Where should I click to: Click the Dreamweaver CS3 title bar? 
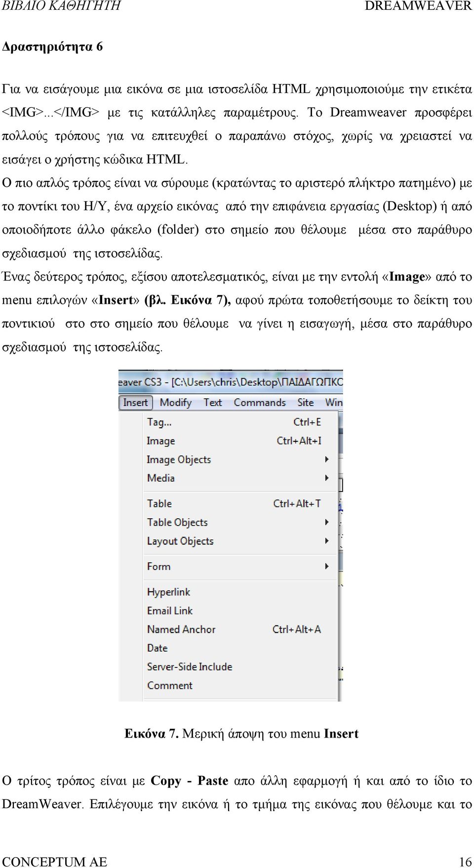pyautogui.click(x=231, y=382)
